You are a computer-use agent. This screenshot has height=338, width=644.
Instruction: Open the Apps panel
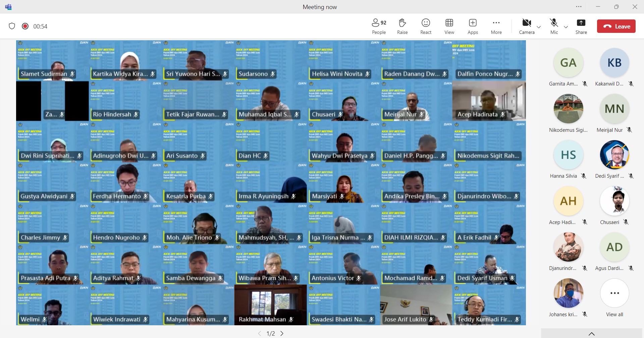point(473,26)
